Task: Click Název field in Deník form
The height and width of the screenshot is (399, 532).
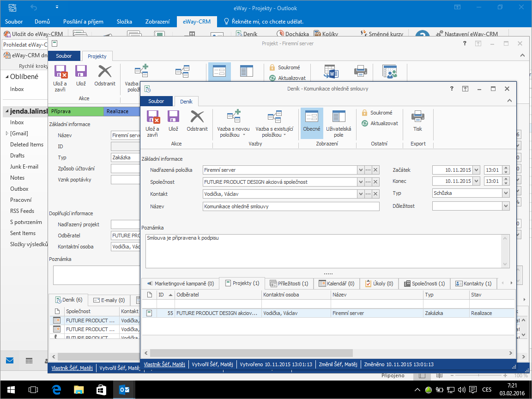Action: [291, 206]
